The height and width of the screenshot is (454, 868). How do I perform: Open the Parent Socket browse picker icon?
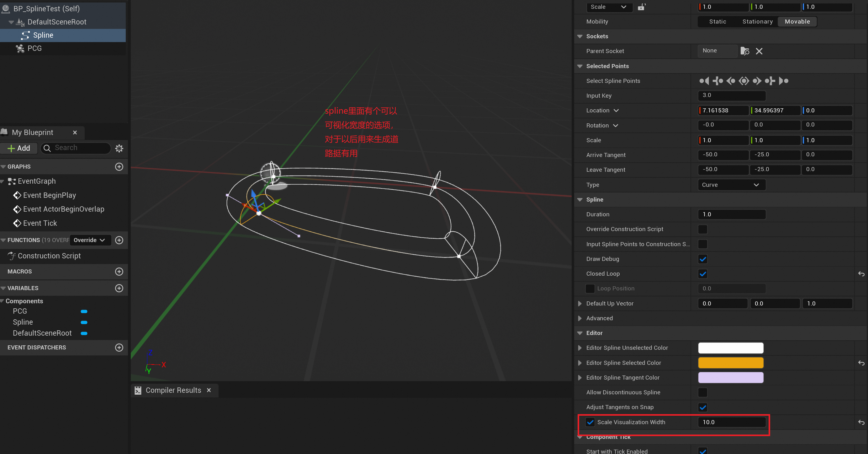[745, 51]
